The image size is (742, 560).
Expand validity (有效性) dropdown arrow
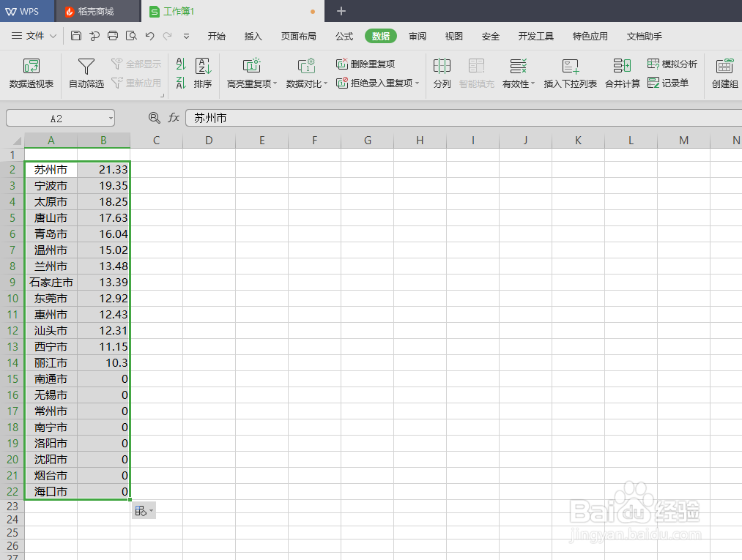tap(533, 83)
